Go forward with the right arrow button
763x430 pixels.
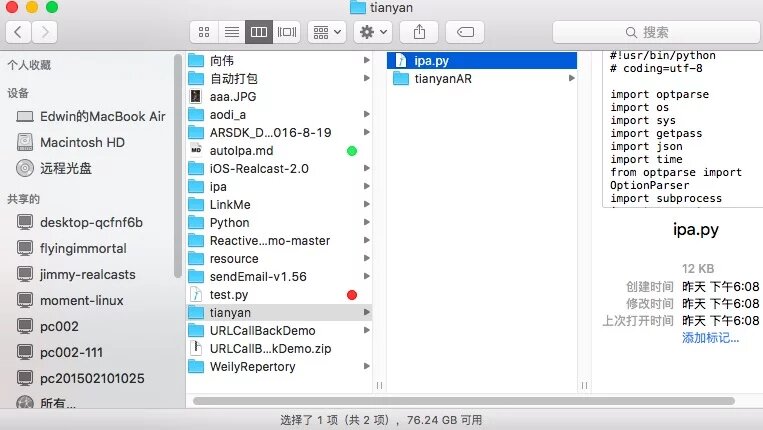(x=45, y=32)
